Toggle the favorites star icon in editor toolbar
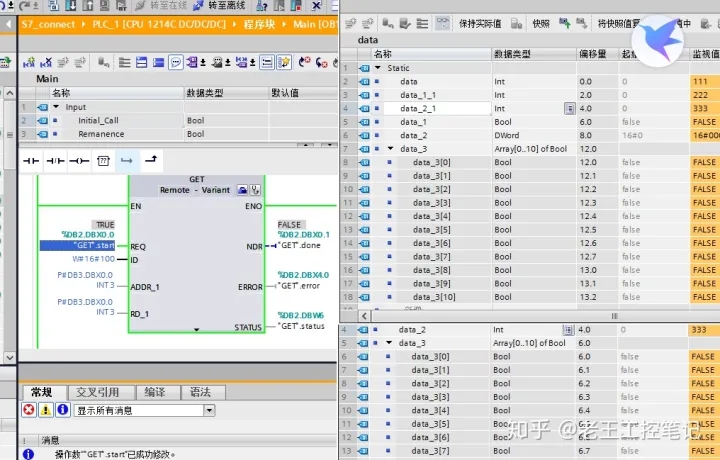This screenshot has height=460, width=720. pos(284,62)
